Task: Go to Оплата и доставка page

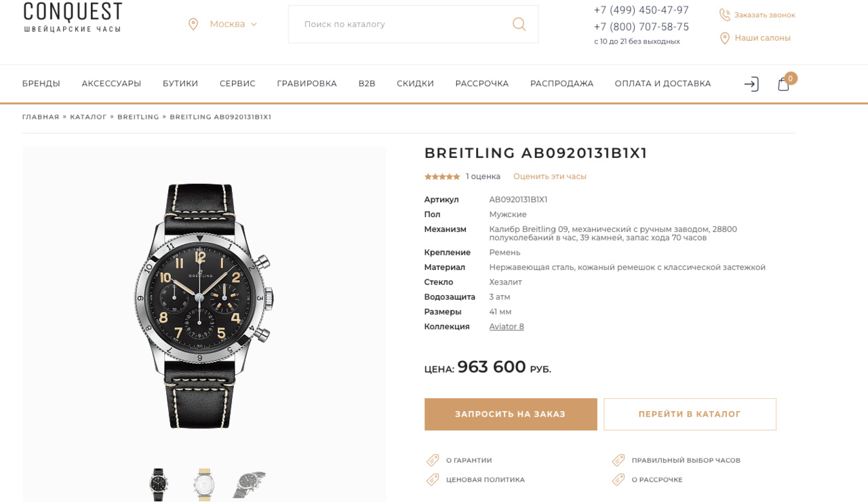Action: tap(663, 83)
